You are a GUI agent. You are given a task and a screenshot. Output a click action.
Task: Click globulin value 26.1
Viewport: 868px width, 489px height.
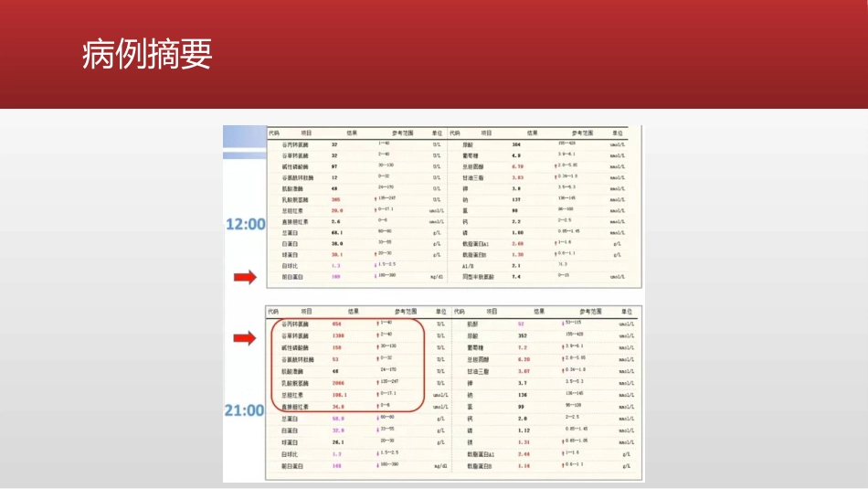point(338,442)
